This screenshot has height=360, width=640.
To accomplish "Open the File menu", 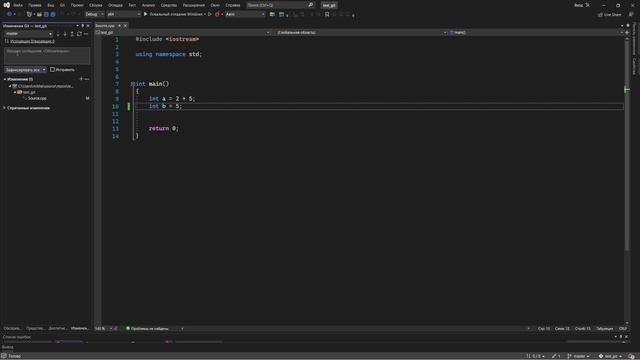I will tap(18, 5).
